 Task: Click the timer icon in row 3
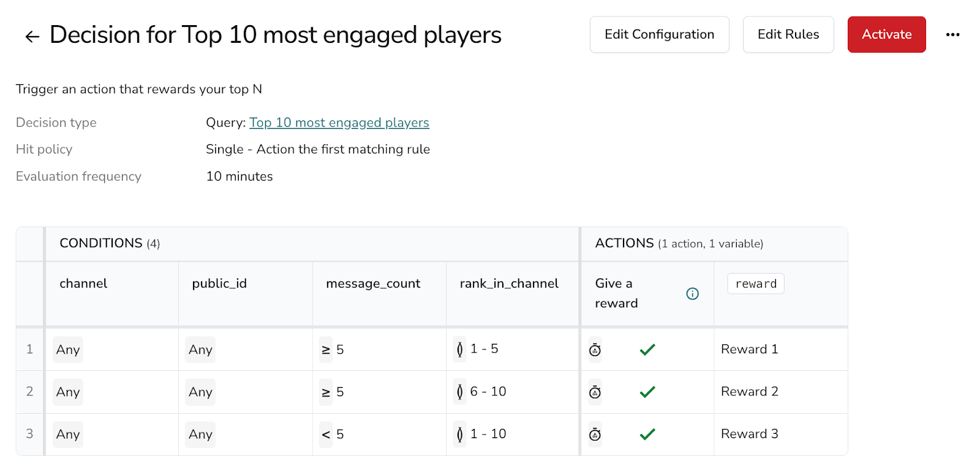click(595, 435)
